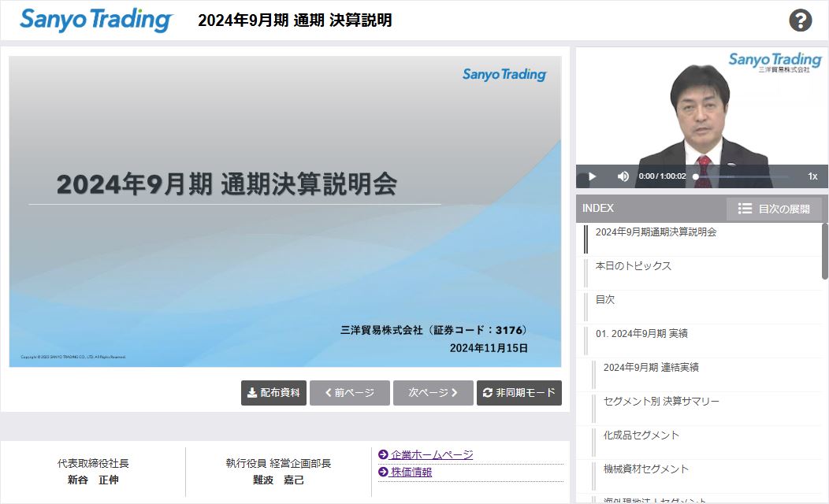829x504 pixels.
Task: Click the main slide image
Action: click(285, 211)
